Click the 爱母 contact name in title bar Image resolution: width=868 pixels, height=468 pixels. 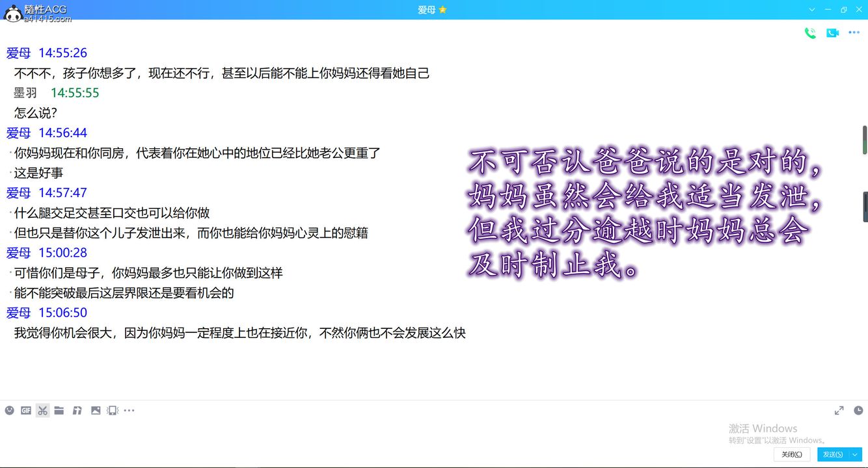(x=426, y=10)
